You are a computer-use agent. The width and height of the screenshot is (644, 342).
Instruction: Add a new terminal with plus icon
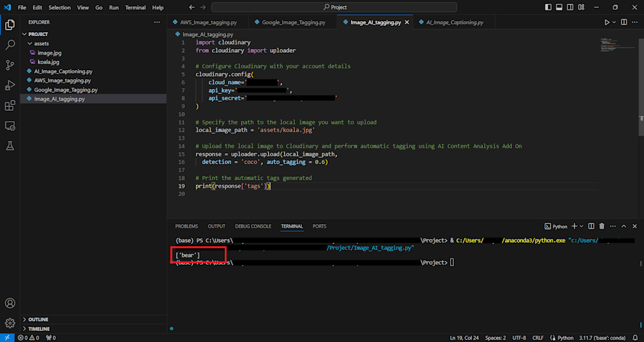(574, 226)
